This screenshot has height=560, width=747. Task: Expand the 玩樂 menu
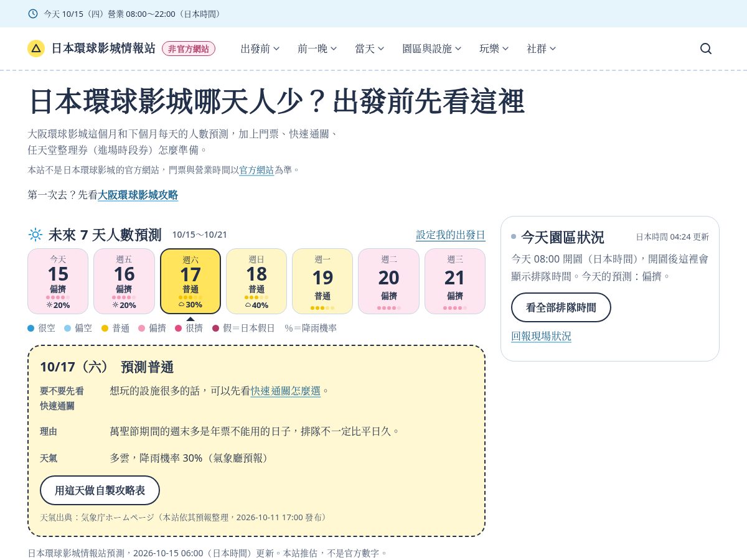click(494, 49)
